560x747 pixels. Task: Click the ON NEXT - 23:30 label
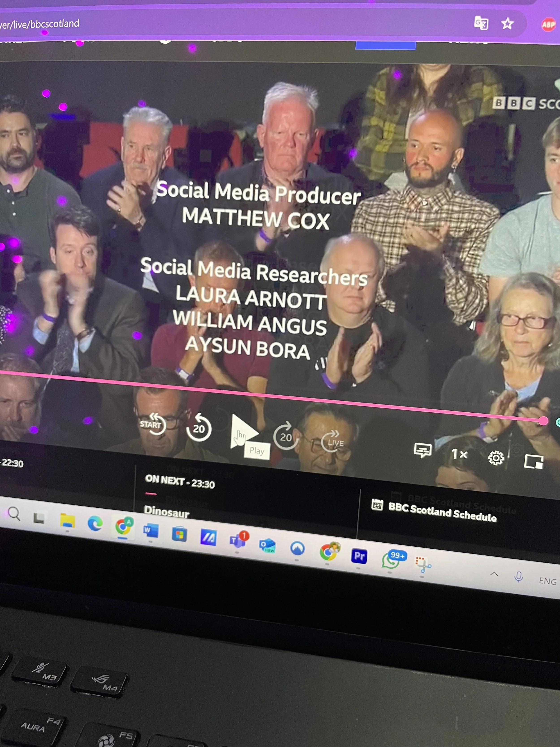pos(180,482)
